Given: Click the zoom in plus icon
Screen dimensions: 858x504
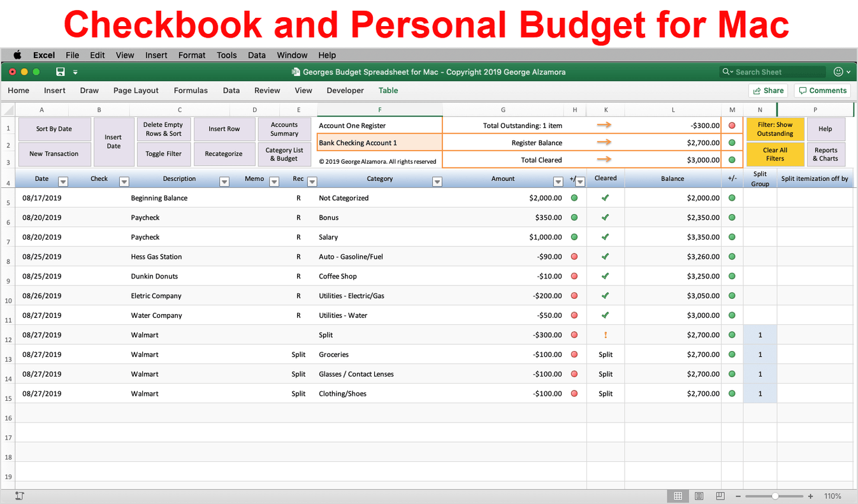Looking at the screenshot, I should coord(810,496).
